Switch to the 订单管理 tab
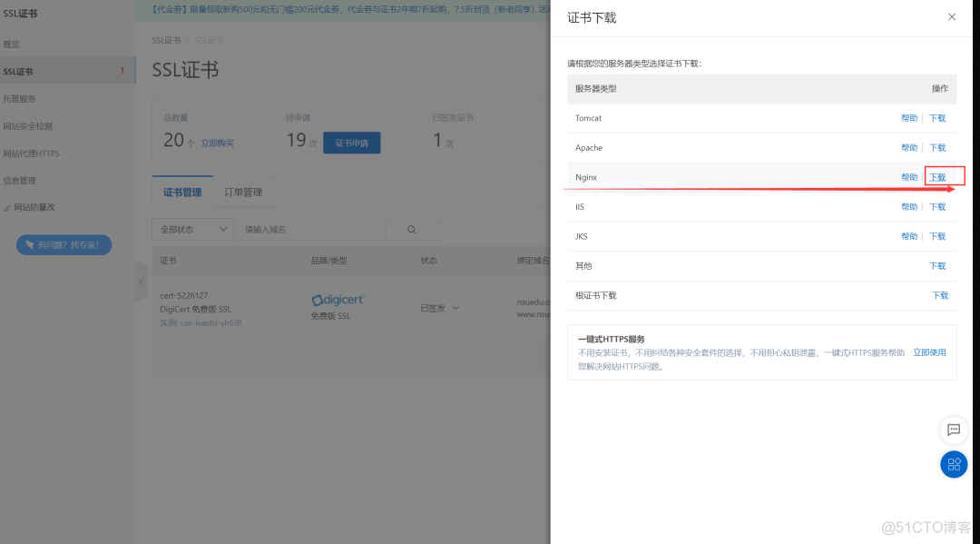 tap(245, 191)
